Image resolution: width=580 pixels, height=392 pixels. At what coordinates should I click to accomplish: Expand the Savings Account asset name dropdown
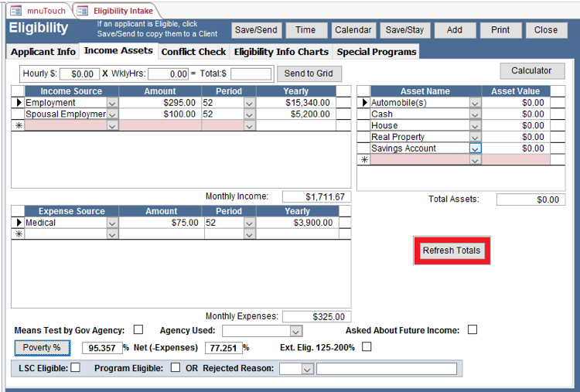[x=476, y=148]
